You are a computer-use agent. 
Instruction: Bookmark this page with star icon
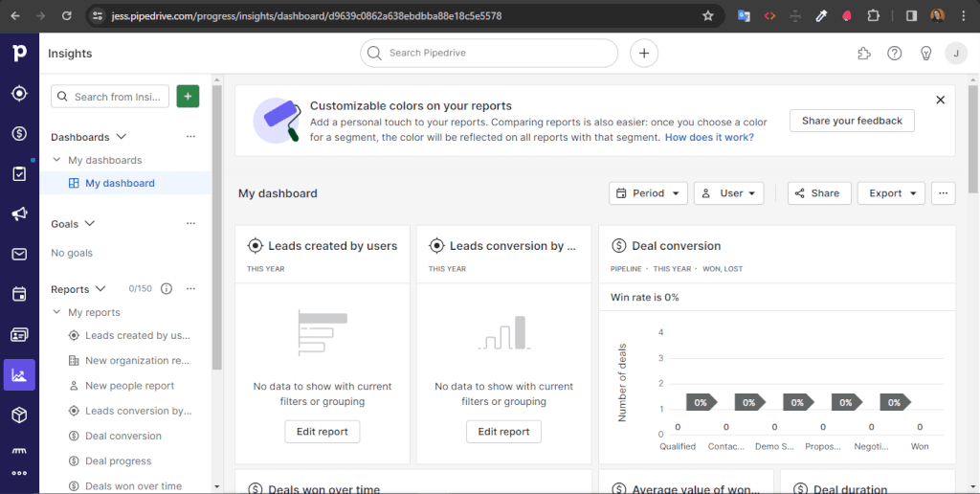pos(707,15)
